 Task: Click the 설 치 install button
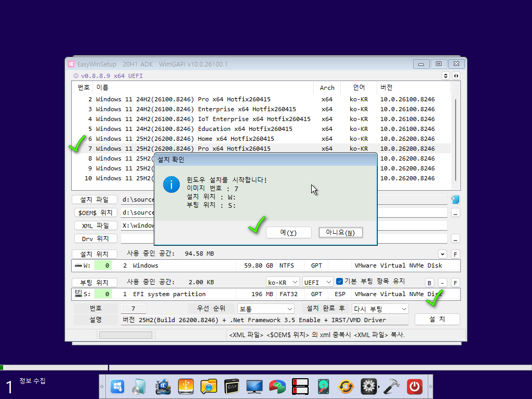point(437,320)
